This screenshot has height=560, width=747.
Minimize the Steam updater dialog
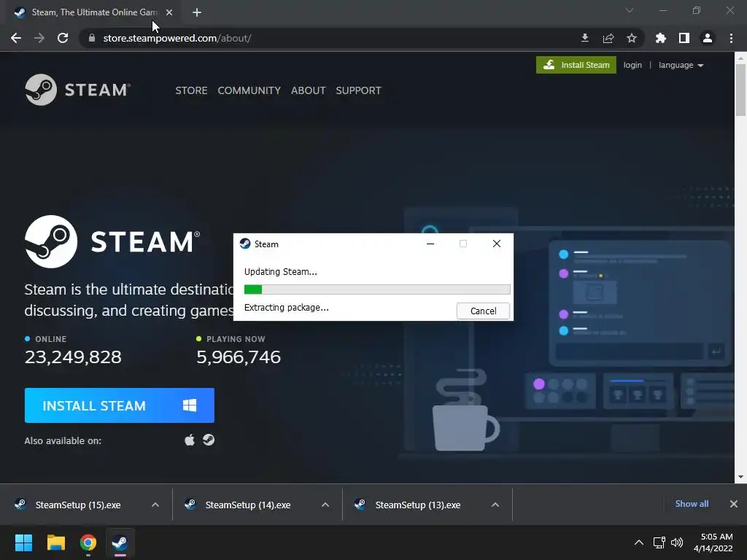point(430,244)
